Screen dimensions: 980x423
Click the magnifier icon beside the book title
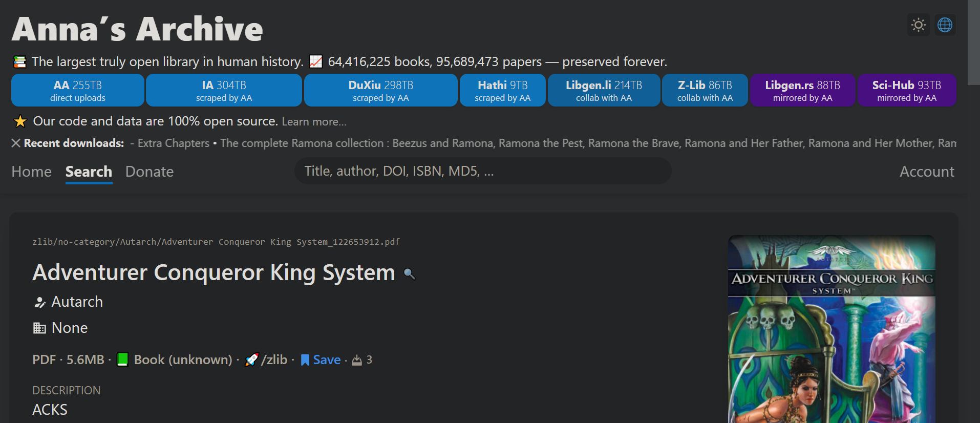tap(409, 274)
